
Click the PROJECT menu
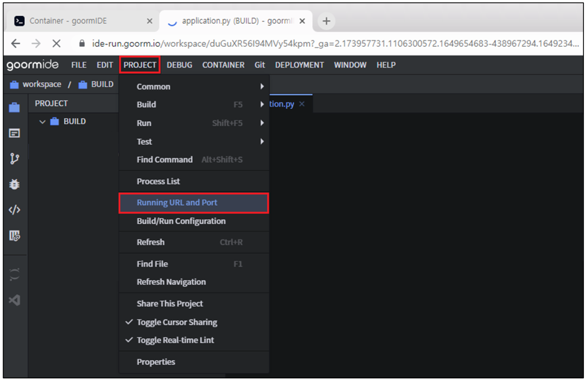[140, 65]
